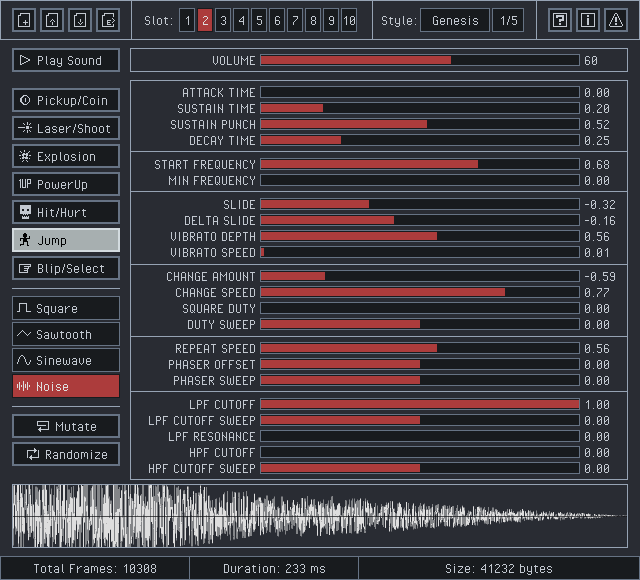
Task: Generate a Pickup/Coin sound
Action: (x=66, y=100)
